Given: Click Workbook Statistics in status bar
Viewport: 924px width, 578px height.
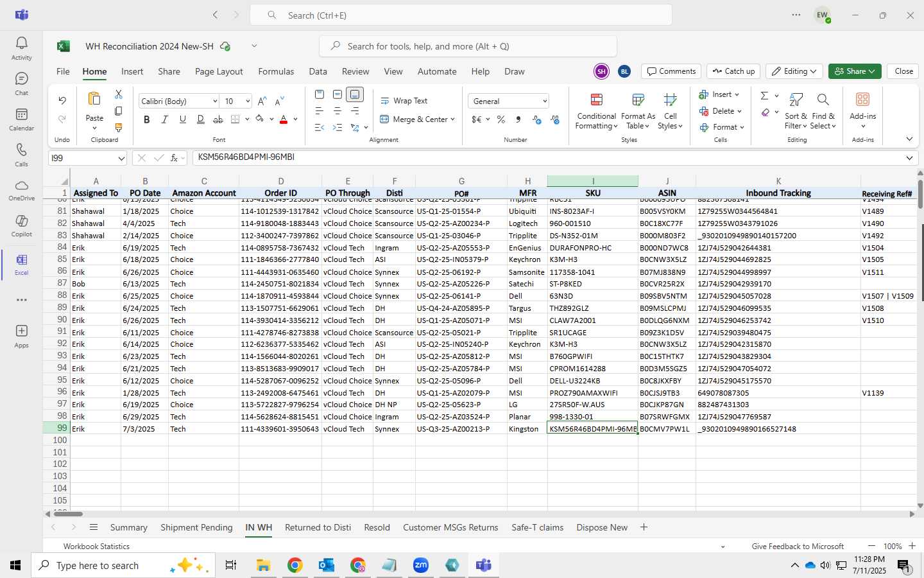Looking at the screenshot, I should click(96, 547).
